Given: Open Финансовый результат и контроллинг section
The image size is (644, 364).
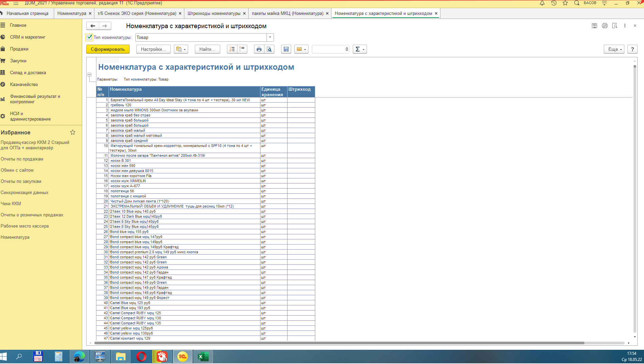Looking at the screenshot, I should (35, 99).
